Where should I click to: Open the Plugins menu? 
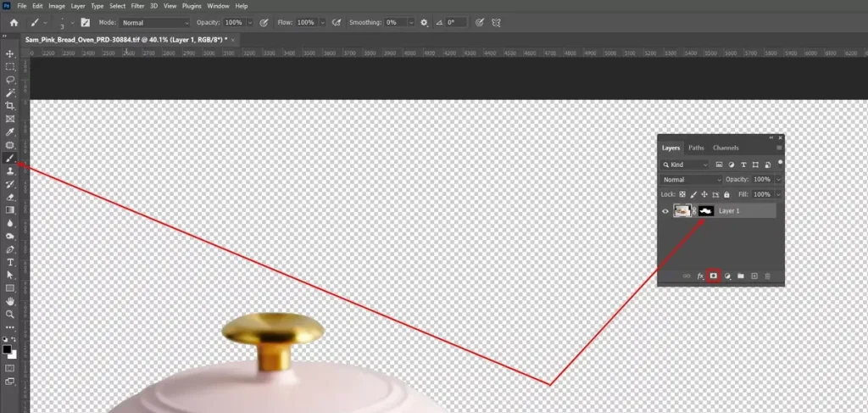pyautogui.click(x=192, y=6)
